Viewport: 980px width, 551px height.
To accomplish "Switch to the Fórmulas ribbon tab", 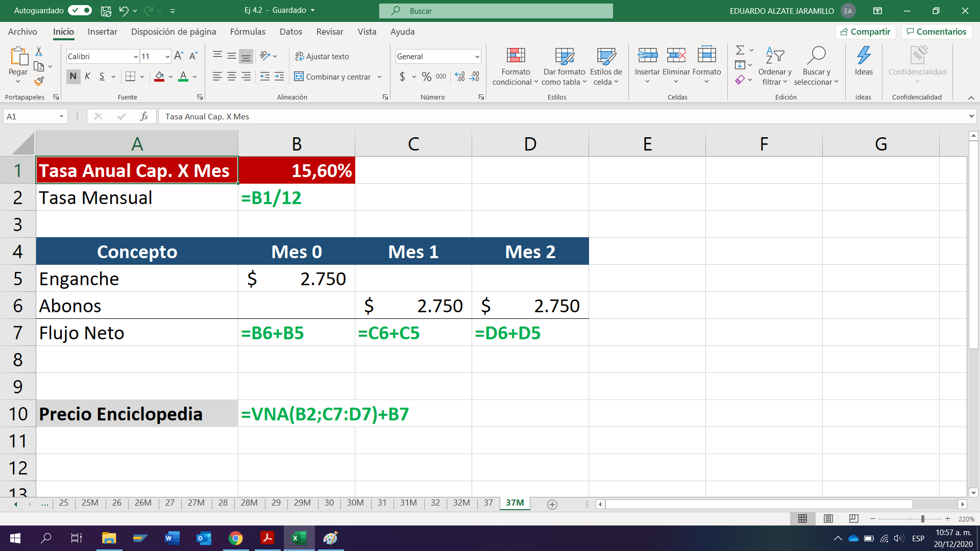I will tap(248, 32).
